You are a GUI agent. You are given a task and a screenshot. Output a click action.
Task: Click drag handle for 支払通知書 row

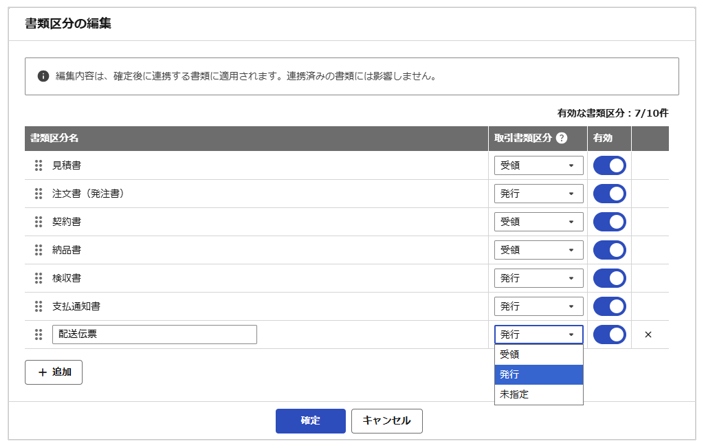39,306
